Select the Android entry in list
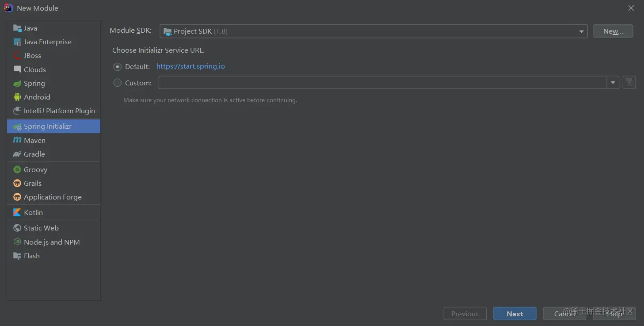The image size is (644, 326). [54, 97]
